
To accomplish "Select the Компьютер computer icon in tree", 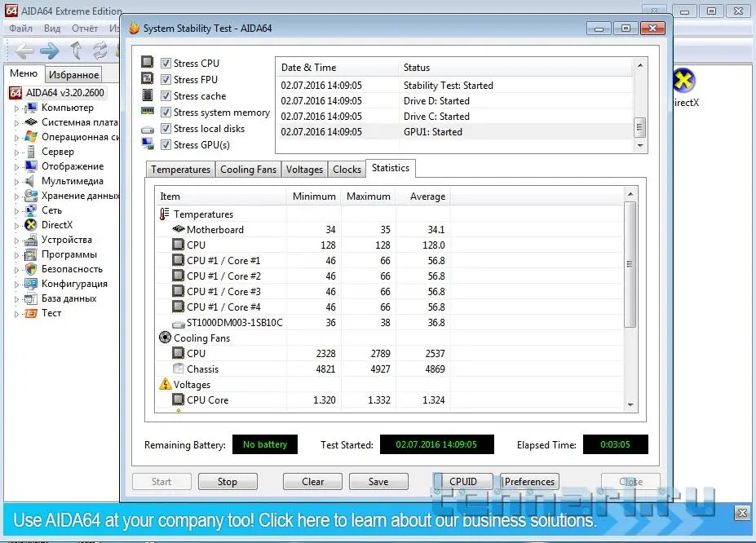I will 31,108.
